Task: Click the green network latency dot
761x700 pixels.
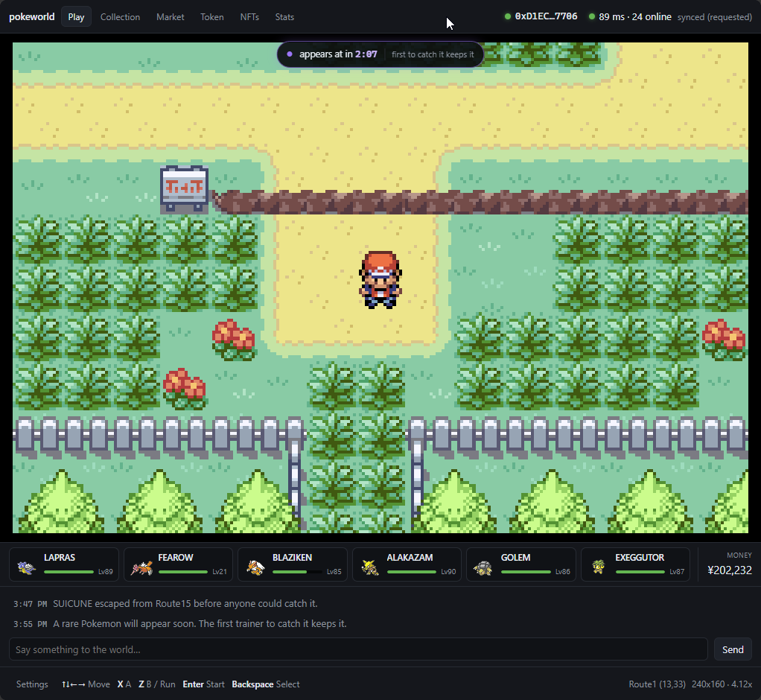Action: pos(592,16)
